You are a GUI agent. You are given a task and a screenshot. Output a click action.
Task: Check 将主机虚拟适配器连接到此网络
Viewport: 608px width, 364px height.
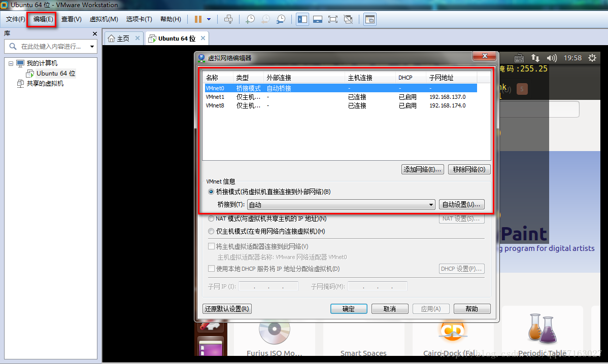(x=211, y=246)
